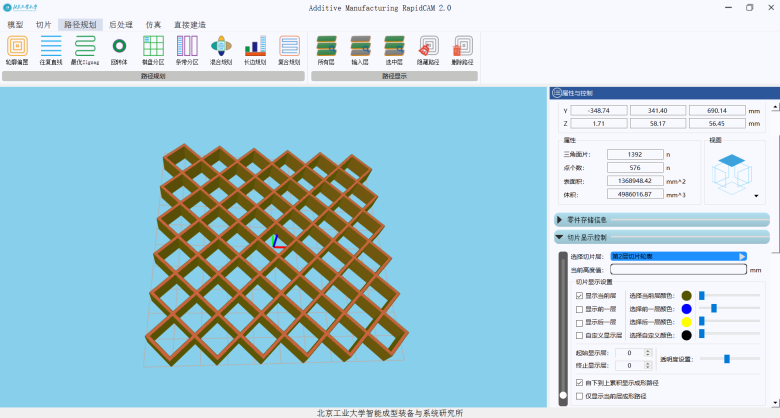
Task: Select the 回转体 ring icon
Action: pyautogui.click(x=119, y=46)
